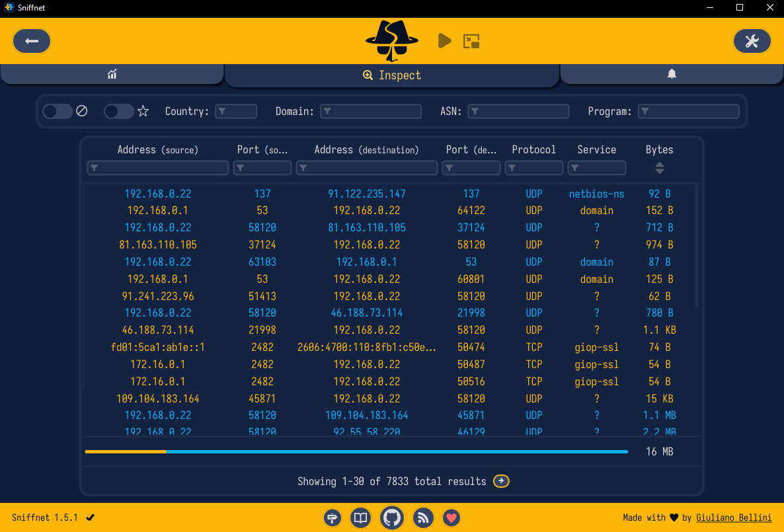
Task: Toggle the blocked-only filter switch
Action: [58, 111]
